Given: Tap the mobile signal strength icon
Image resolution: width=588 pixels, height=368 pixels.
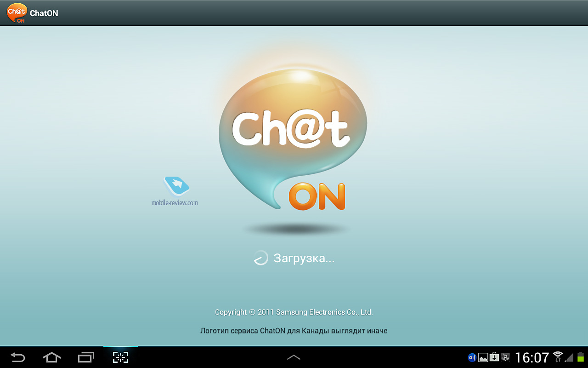Looking at the screenshot, I should coord(570,357).
